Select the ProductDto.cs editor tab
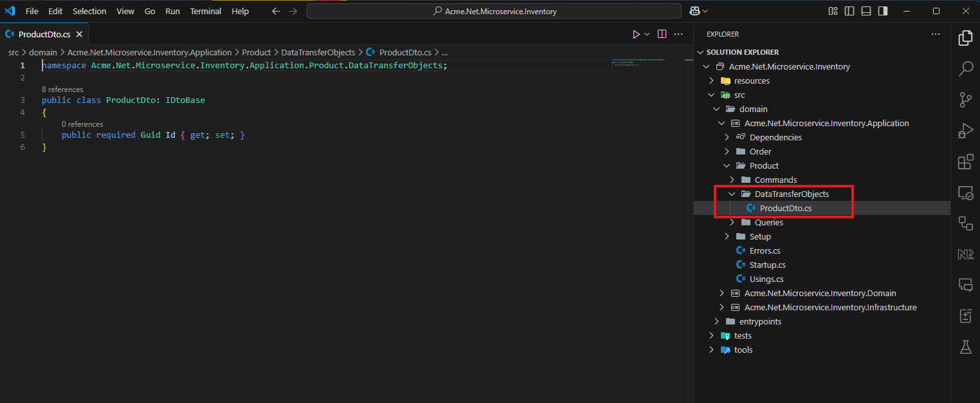980x403 pixels. (x=44, y=34)
